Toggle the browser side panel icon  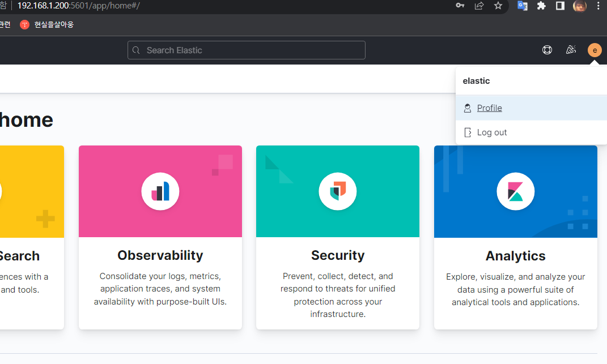pyautogui.click(x=560, y=6)
